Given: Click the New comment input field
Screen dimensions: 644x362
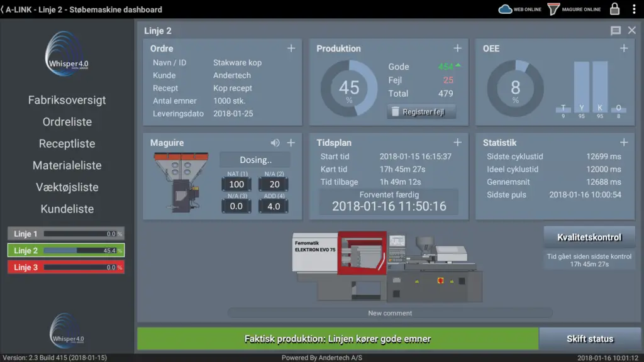Looking at the screenshot, I should pos(390,313).
